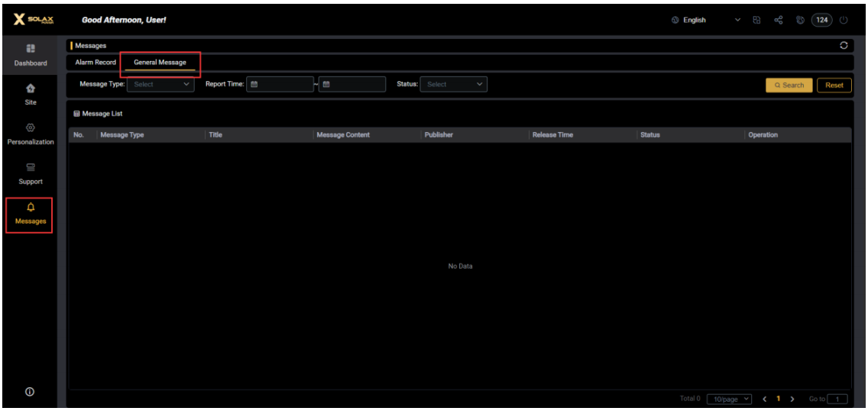Viewport: 868px width, 411px height.
Task: Click the 124 notification count badge
Action: 822,20
